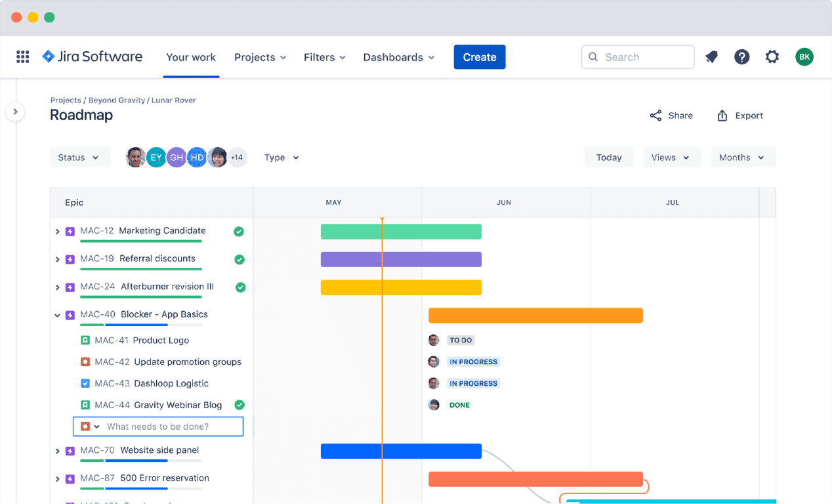Toggle the EY assignee avatar filter

click(156, 157)
